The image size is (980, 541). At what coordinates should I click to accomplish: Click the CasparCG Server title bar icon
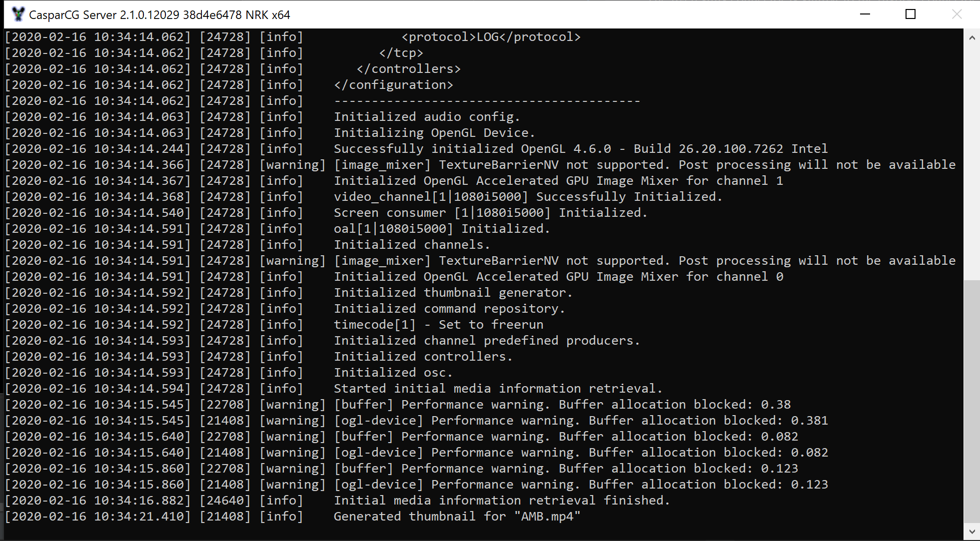(18, 14)
